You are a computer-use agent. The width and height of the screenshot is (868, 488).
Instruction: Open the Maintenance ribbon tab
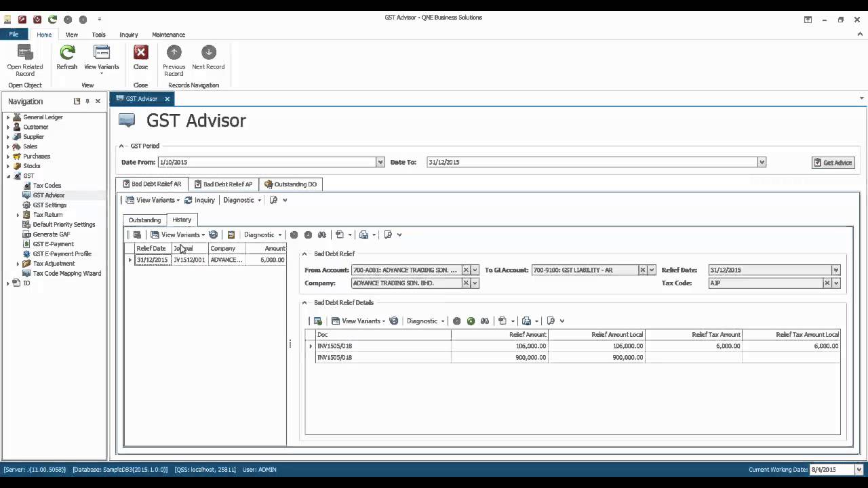[x=168, y=35]
